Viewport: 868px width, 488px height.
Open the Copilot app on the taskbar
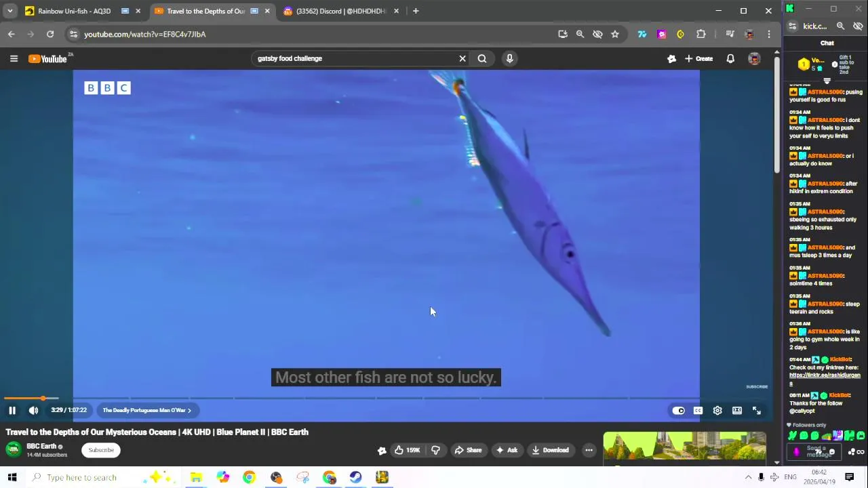point(222,477)
